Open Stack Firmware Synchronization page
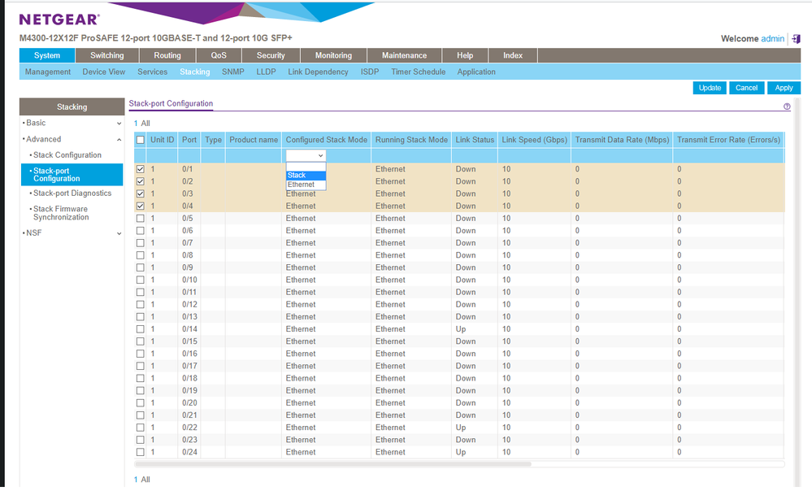This screenshot has width=812, height=504. [x=61, y=213]
